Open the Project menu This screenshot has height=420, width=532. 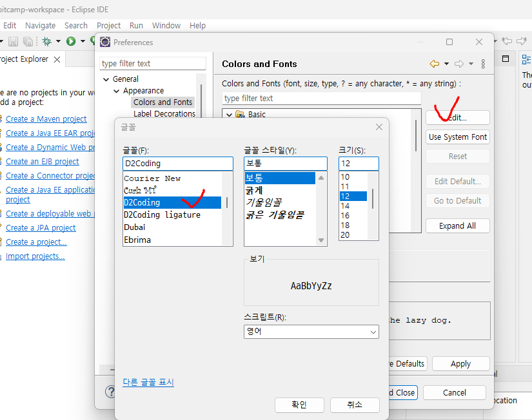click(108, 25)
